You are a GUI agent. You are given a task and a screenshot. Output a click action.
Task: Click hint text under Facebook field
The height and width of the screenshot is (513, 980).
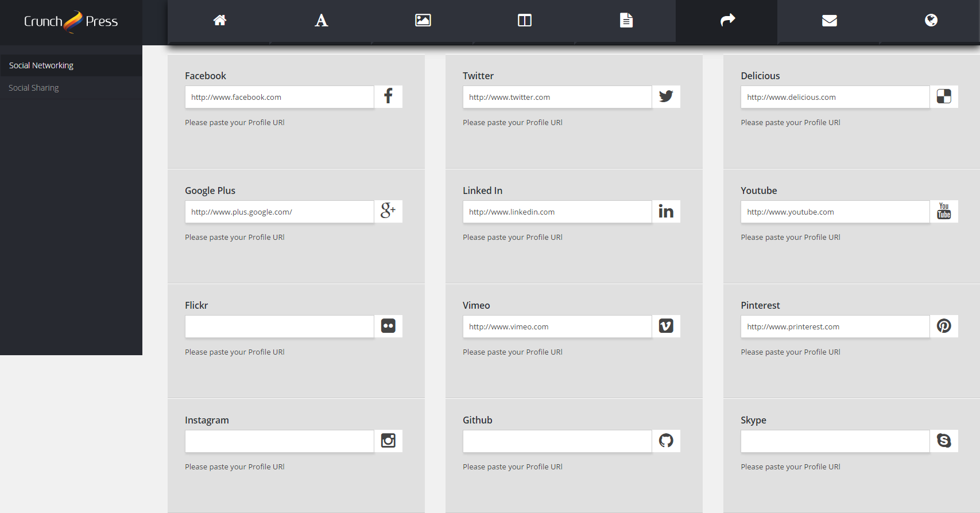(235, 122)
